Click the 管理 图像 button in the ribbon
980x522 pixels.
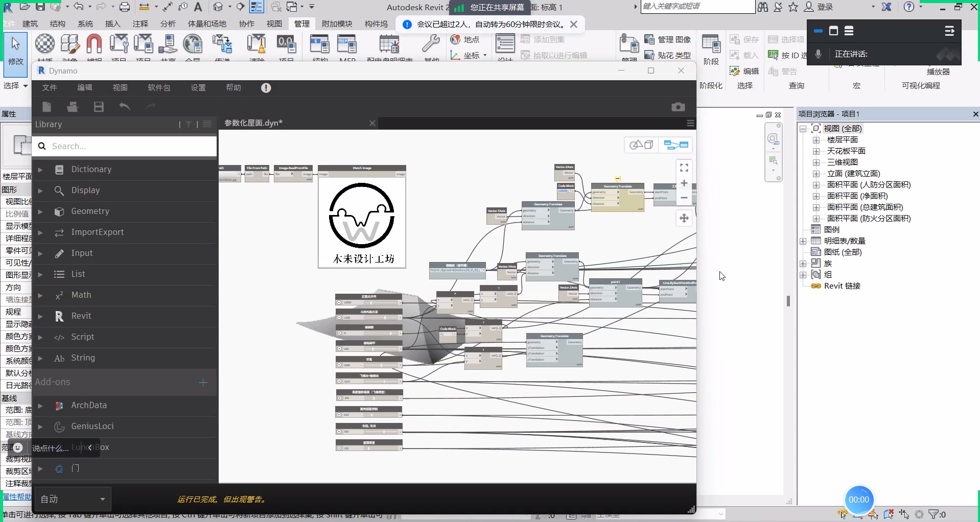(x=668, y=40)
